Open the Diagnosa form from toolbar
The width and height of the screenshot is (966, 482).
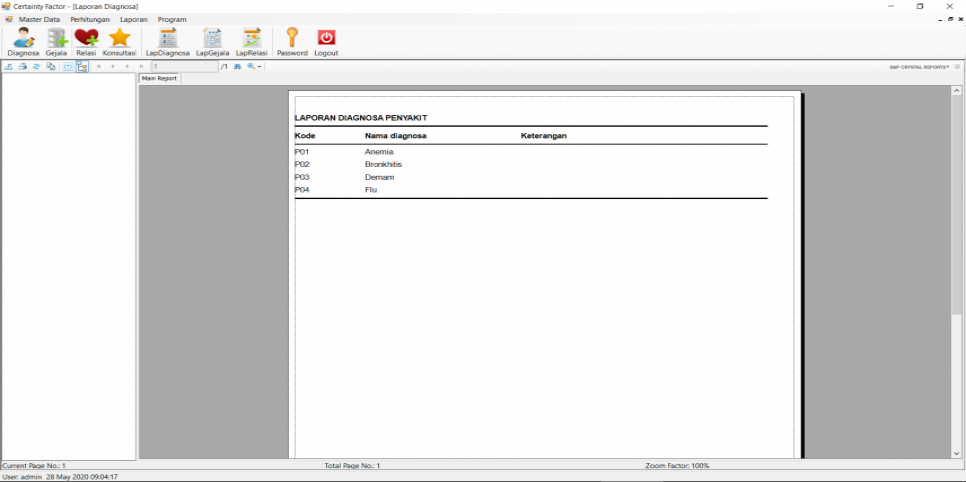pyautogui.click(x=23, y=43)
